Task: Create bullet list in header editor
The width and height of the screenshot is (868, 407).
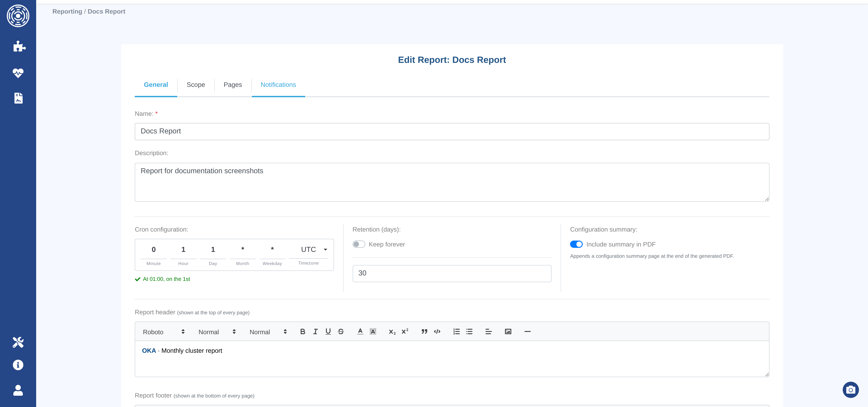Action: 469,331
